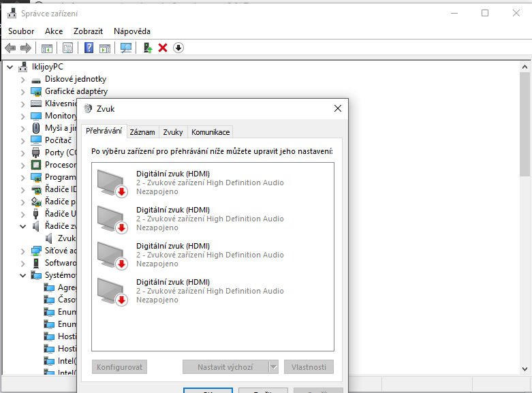Open the Akce menu
This screenshot has width=532, height=393.
coord(54,31)
